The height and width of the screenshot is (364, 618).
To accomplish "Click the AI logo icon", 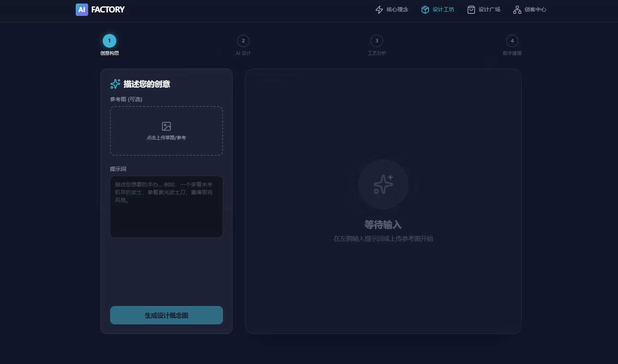I will point(82,10).
